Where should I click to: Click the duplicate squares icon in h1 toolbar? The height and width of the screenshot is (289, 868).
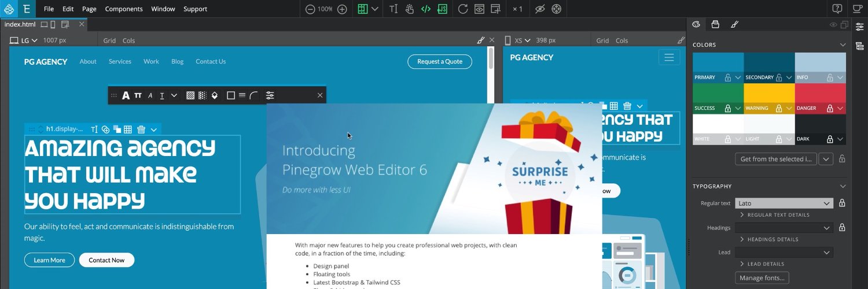pyautogui.click(x=117, y=129)
